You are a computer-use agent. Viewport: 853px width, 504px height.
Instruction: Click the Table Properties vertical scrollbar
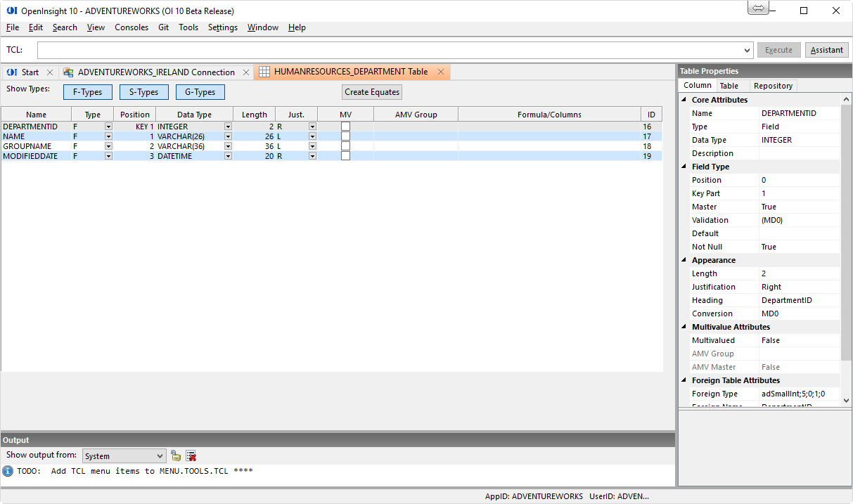coord(846,249)
